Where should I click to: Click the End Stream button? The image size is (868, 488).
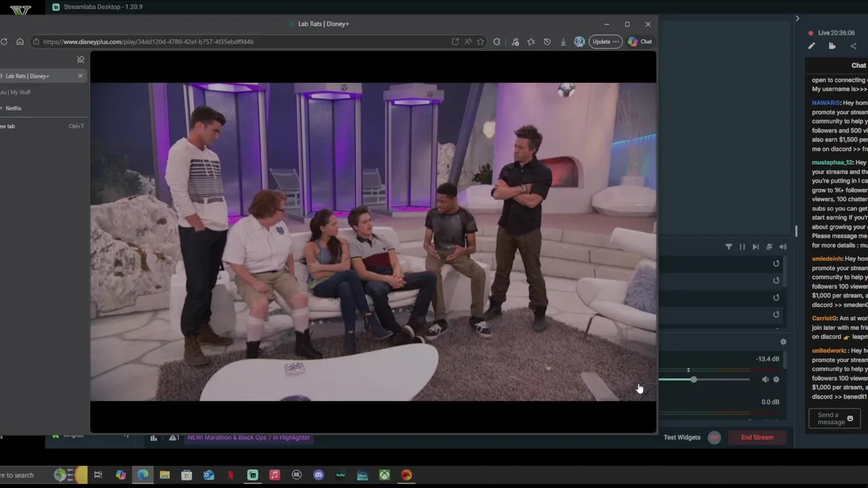point(757,438)
